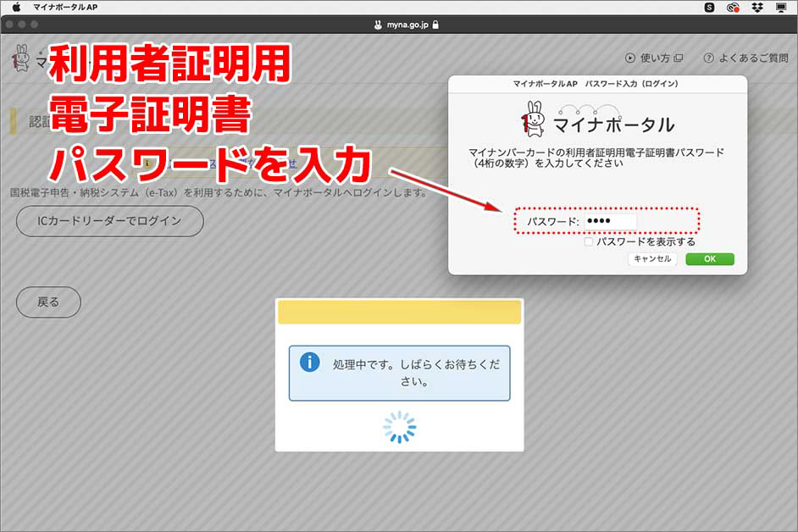The width and height of the screenshot is (798, 532).
Task: Open the 使い方 help link
Action: (654, 58)
